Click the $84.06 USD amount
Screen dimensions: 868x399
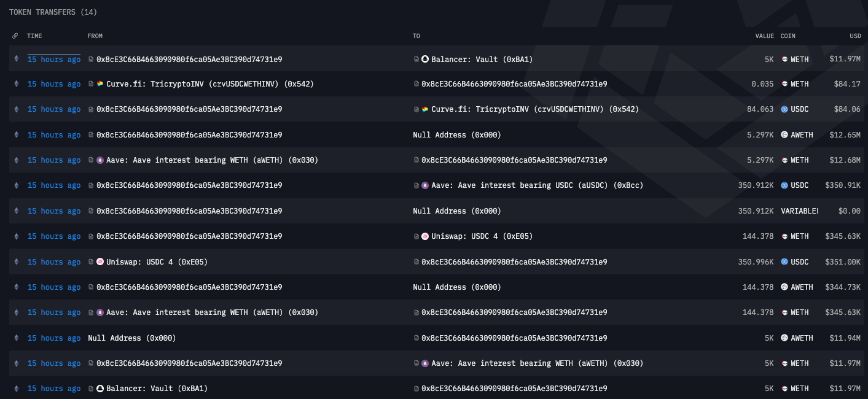(x=847, y=109)
